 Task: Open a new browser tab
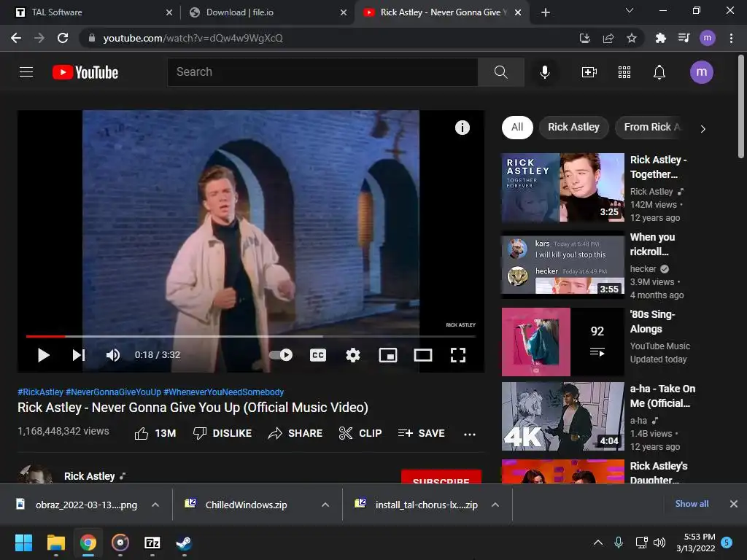coord(546,12)
